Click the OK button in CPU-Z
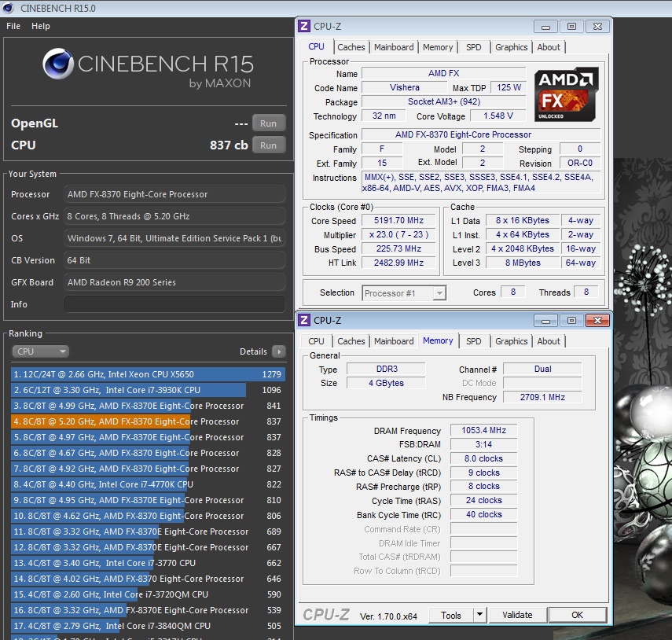This screenshot has width=672, height=640. (x=577, y=615)
